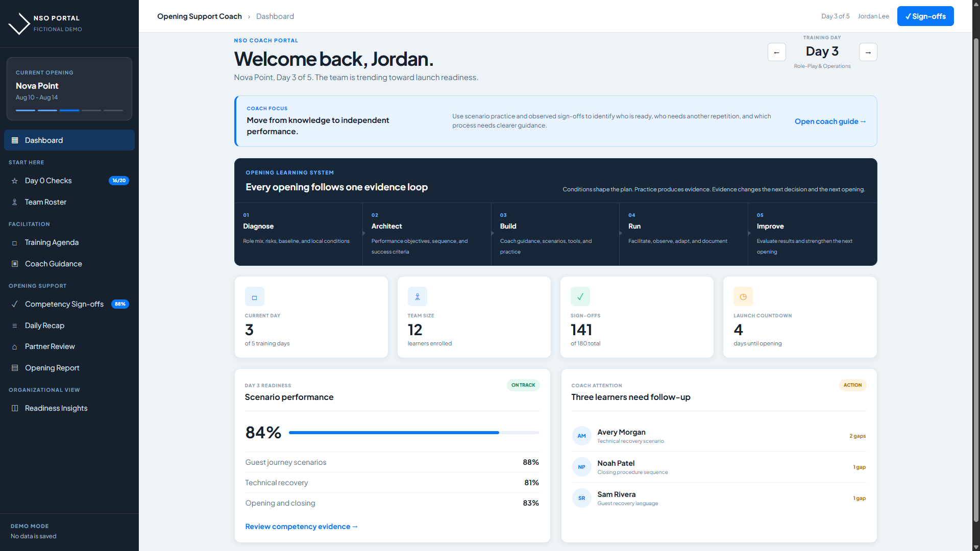Click the star icon beside Day 0 Checks
Screen dimensions: 980x551
click(x=15, y=181)
